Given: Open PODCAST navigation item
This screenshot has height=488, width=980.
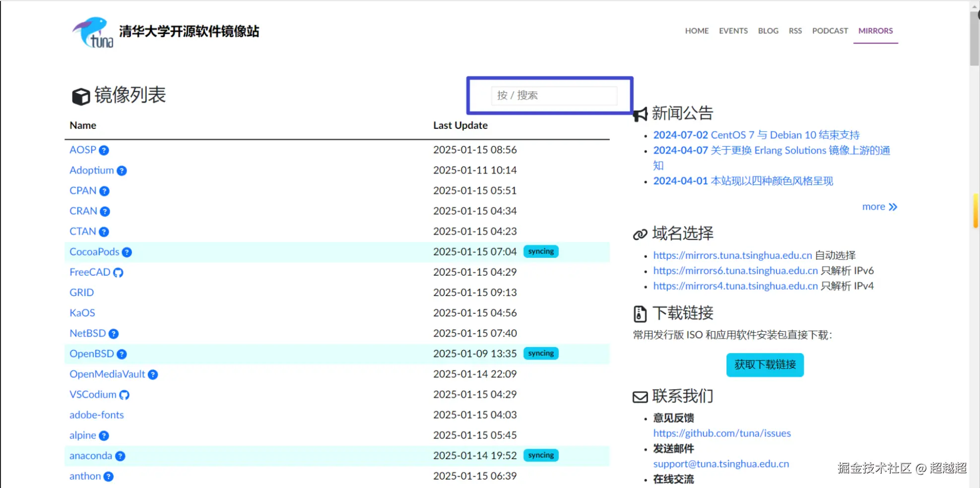Looking at the screenshot, I should click(x=830, y=31).
